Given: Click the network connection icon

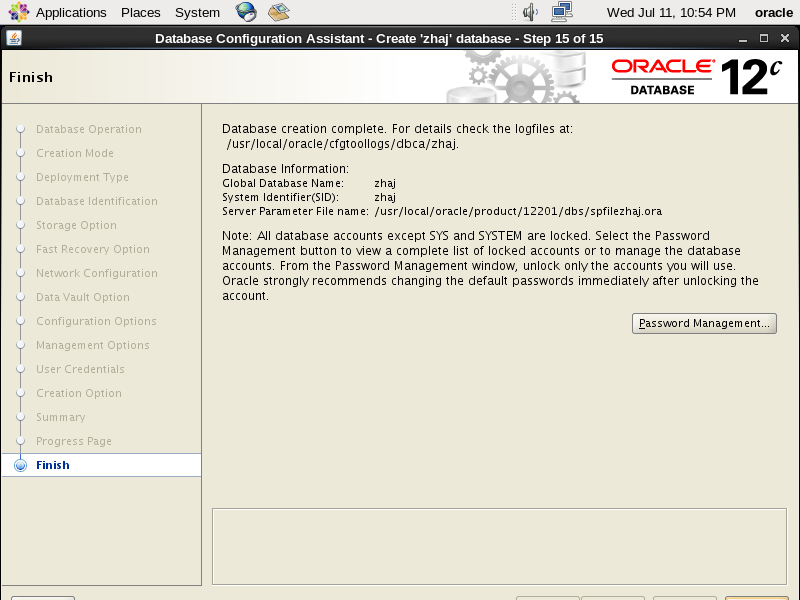Looking at the screenshot, I should pyautogui.click(x=562, y=12).
